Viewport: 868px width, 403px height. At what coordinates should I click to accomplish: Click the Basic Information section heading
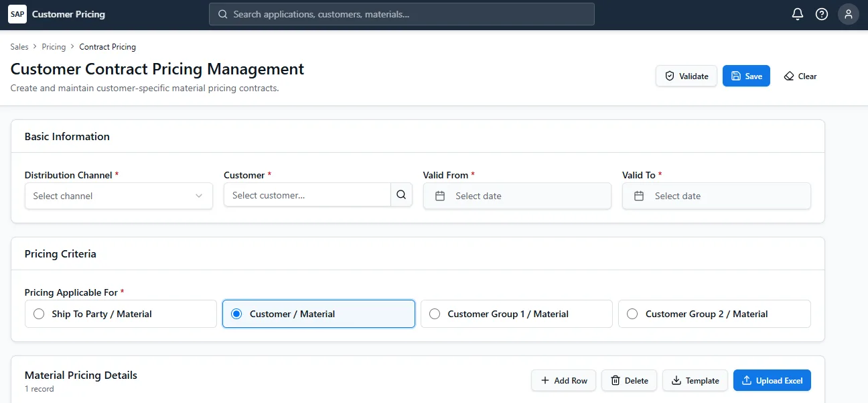(67, 136)
